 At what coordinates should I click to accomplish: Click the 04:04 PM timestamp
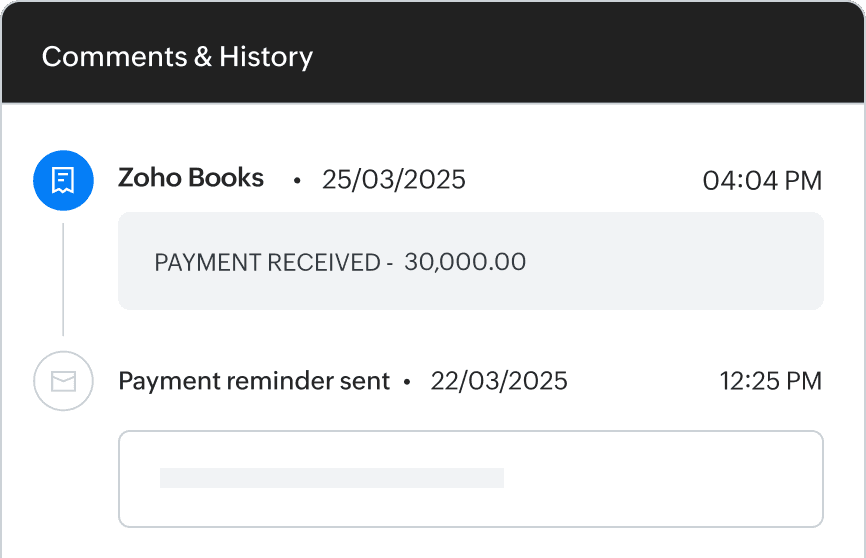[762, 181]
